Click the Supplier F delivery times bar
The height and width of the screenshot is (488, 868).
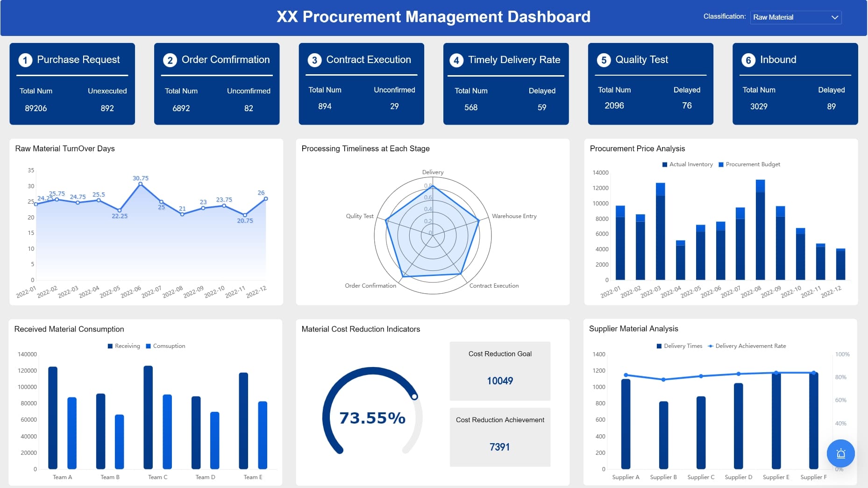coord(813,421)
